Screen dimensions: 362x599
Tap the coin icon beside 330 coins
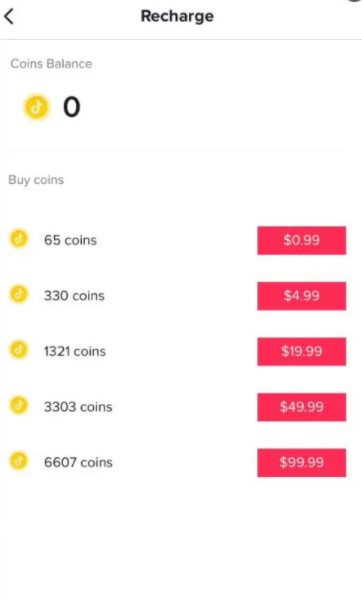coord(19,295)
